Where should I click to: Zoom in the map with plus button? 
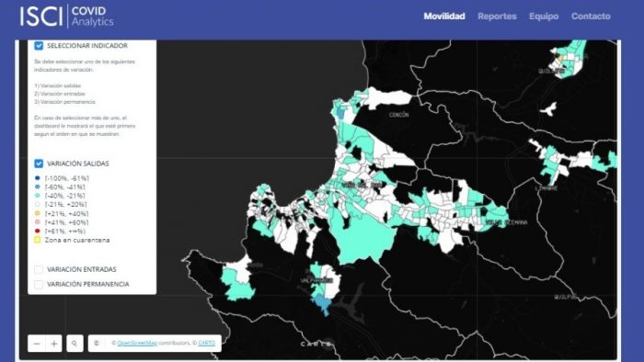coord(53,343)
